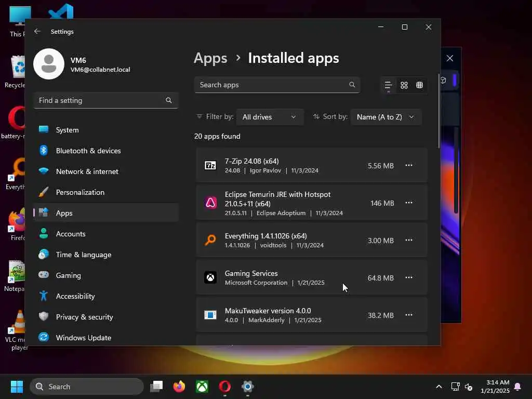Click the Gaming Services Xbox icon
532x399 pixels.
click(210, 277)
